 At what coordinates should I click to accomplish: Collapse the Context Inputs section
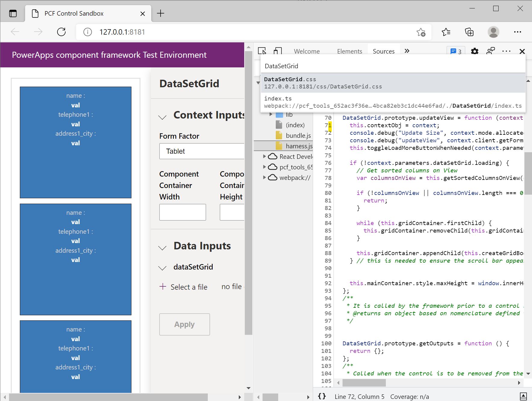[162, 117]
